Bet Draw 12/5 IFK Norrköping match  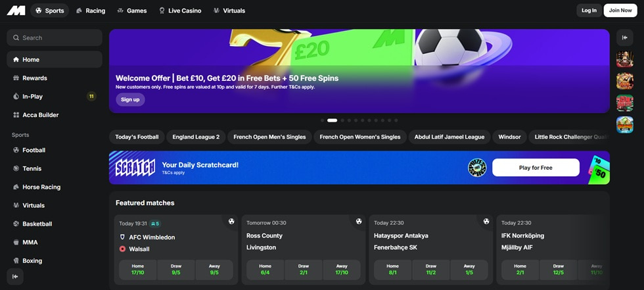tap(558, 270)
